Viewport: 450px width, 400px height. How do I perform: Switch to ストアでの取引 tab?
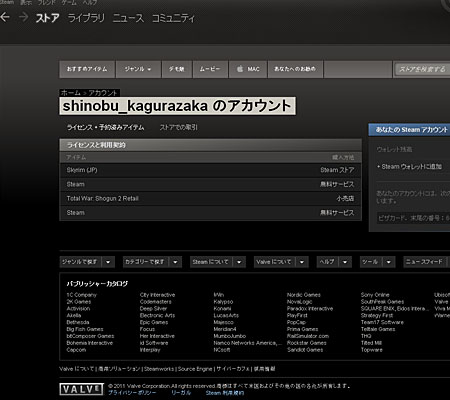point(178,127)
